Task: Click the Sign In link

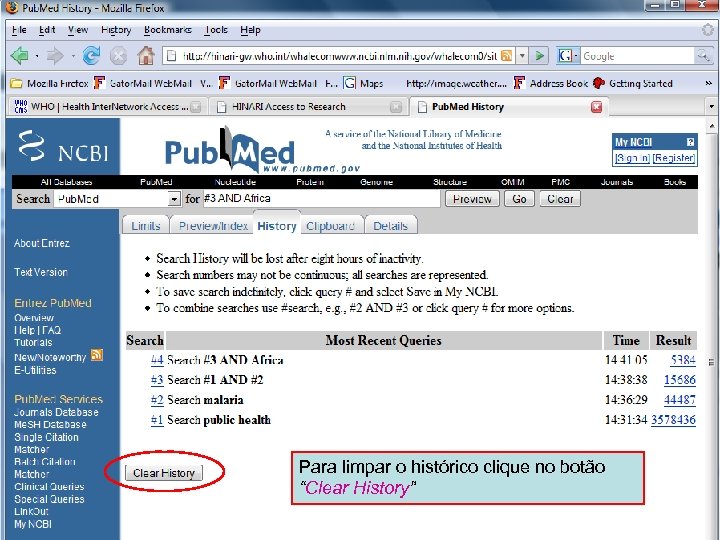Action: [632, 158]
